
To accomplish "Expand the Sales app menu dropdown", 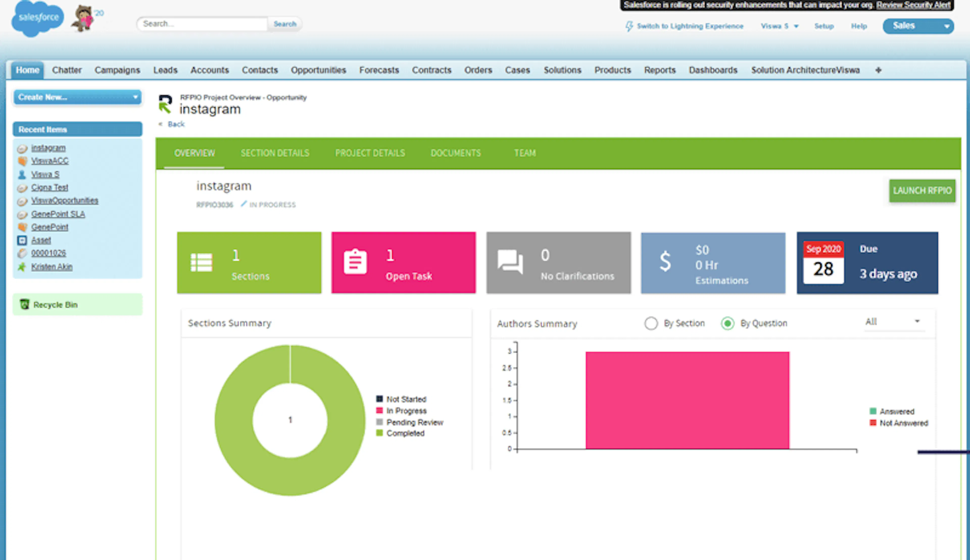I will (x=946, y=27).
